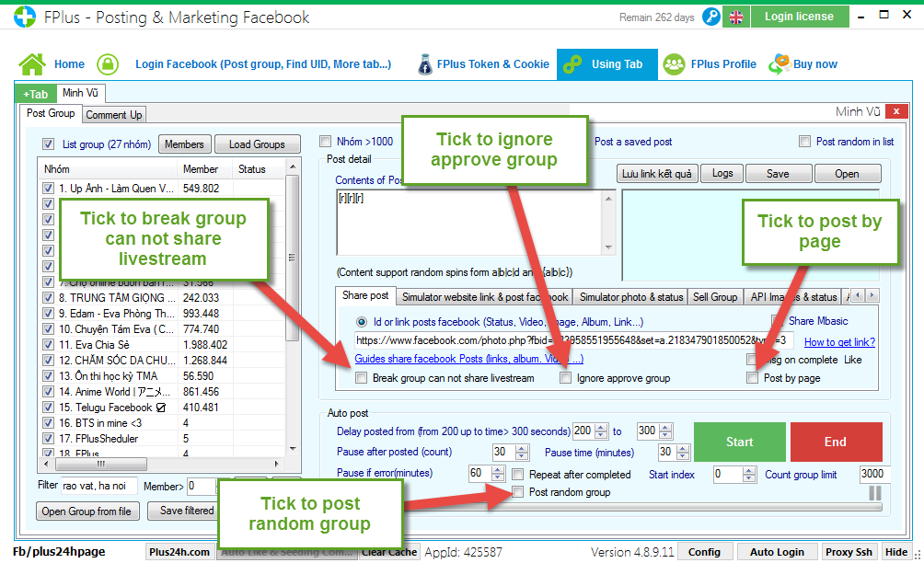This screenshot has height=563, width=924.
Task: Click the Members button
Action: [x=184, y=144]
